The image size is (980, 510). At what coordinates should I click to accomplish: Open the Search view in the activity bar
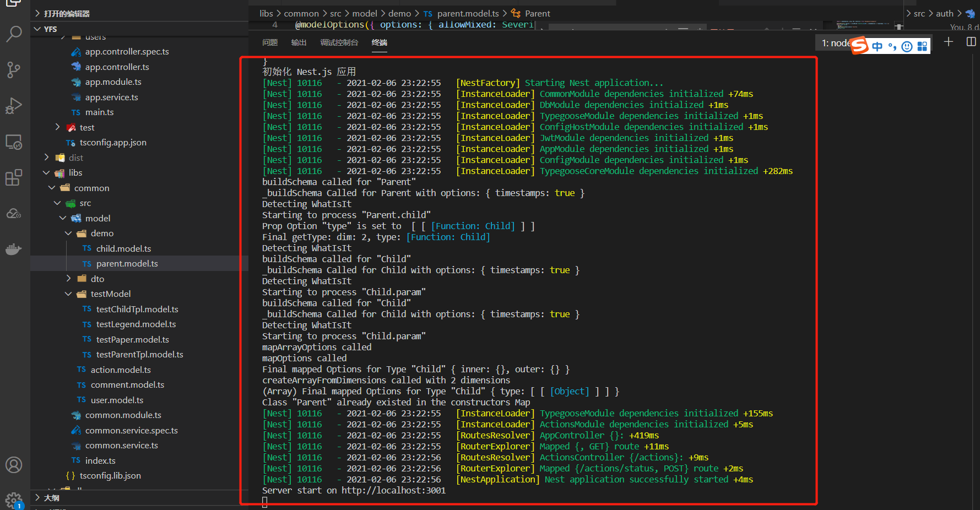(x=14, y=34)
